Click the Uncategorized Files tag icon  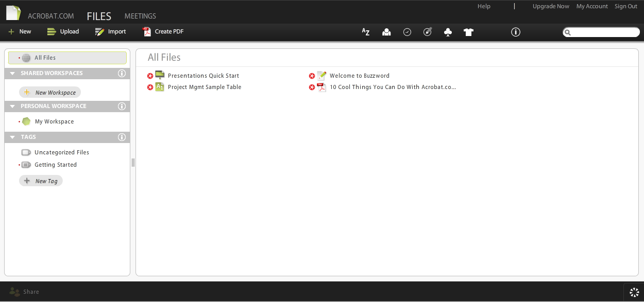click(26, 152)
